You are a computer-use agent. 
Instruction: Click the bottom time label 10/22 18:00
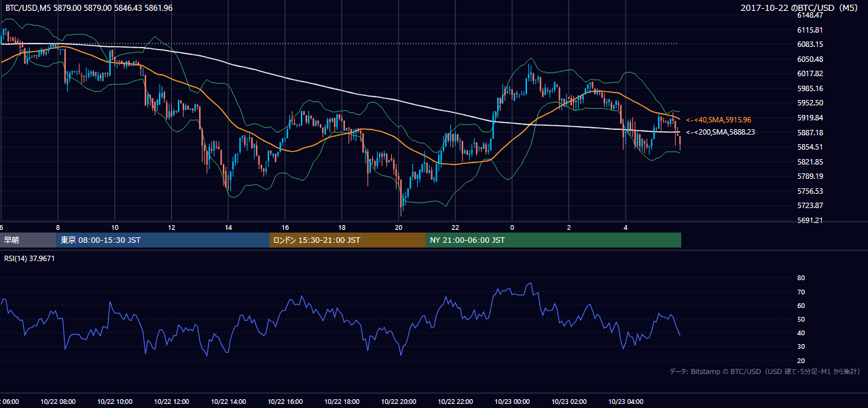click(342, 402)
